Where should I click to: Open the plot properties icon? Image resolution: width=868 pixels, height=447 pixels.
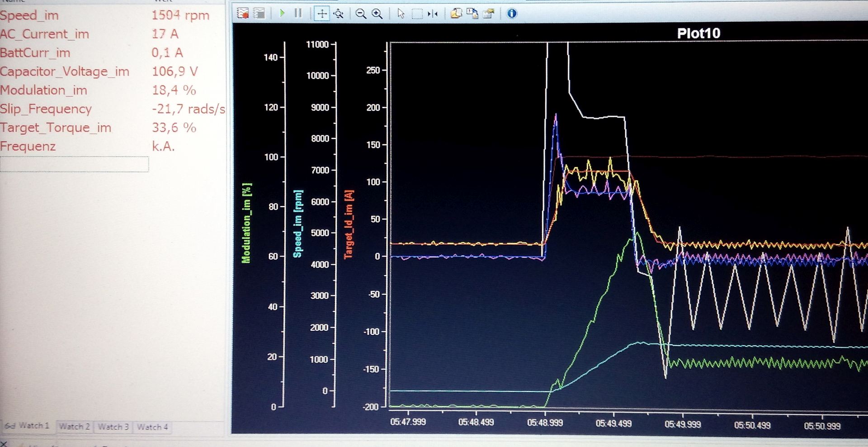[489, 14]
